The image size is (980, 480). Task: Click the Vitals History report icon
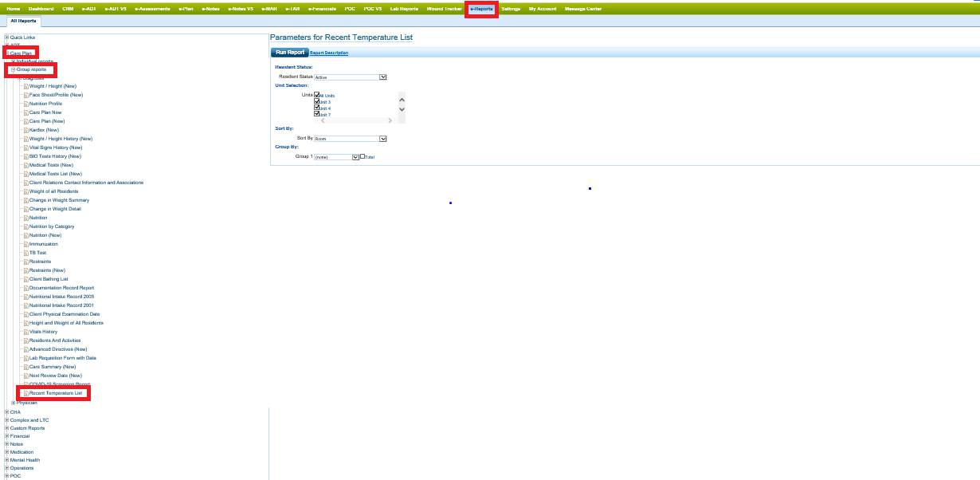(x=26, y=332)
